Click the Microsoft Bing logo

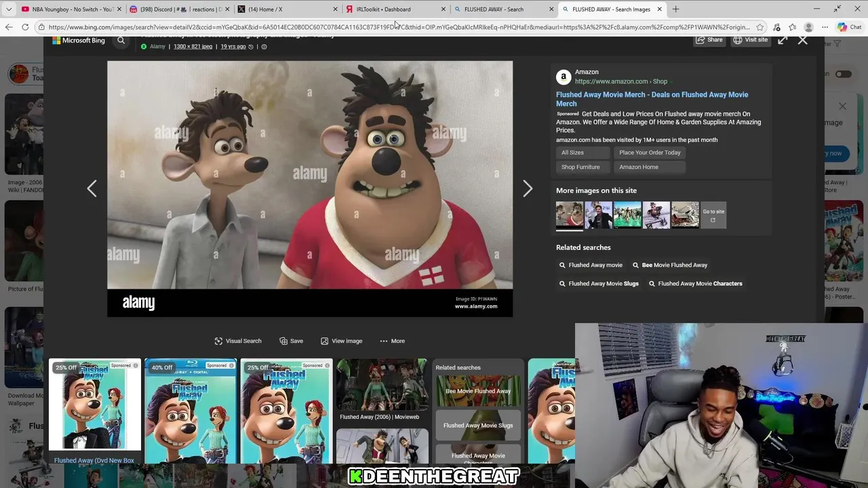point(79,41)
